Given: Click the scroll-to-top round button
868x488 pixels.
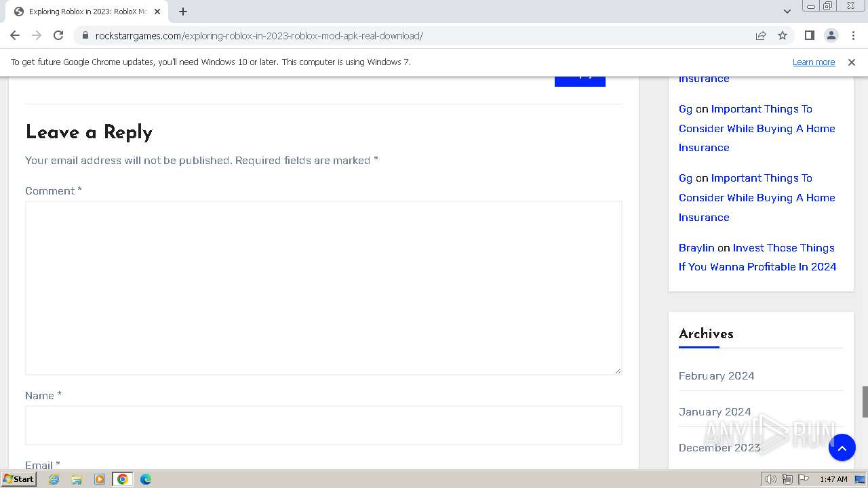Looking at the screenshot, I should click(842, 447).
